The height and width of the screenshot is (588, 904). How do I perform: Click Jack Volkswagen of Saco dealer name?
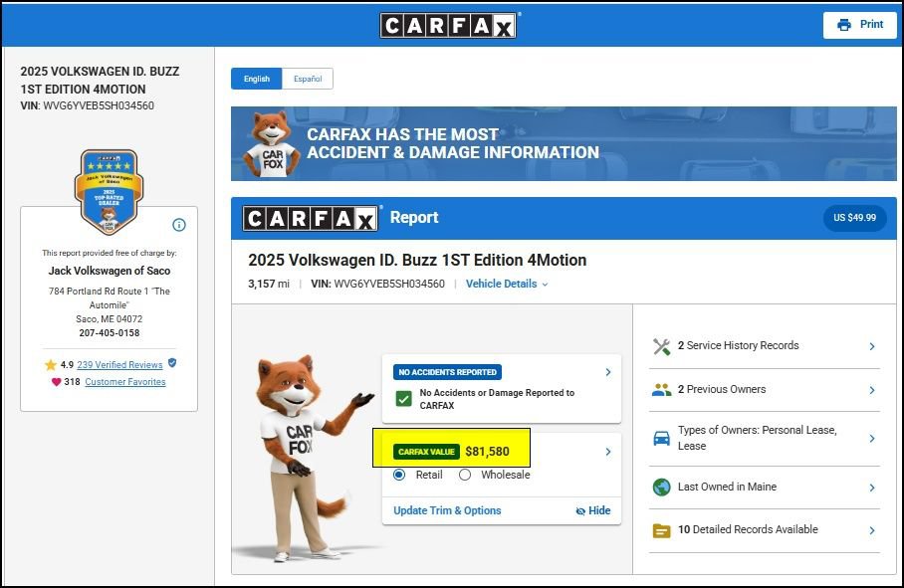pyautogui.click(x=109, y=271)
